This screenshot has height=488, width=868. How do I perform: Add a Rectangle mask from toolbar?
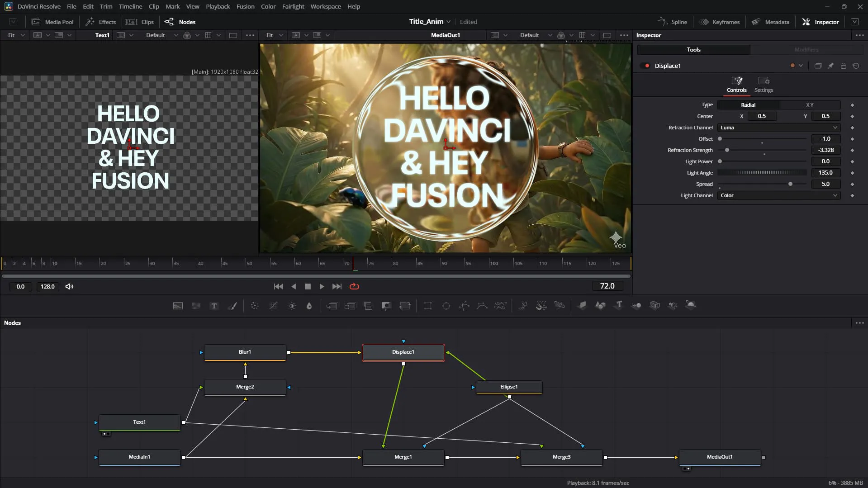click(427, 306)
